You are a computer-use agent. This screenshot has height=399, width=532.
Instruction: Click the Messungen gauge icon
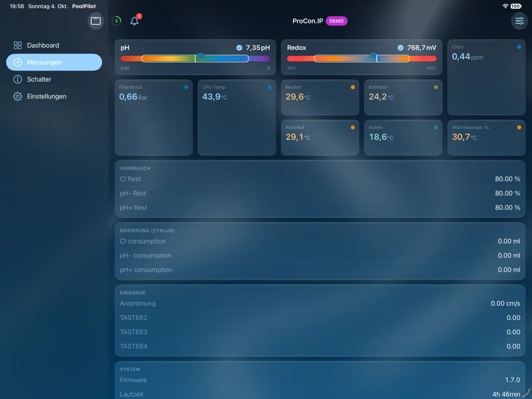18,63
